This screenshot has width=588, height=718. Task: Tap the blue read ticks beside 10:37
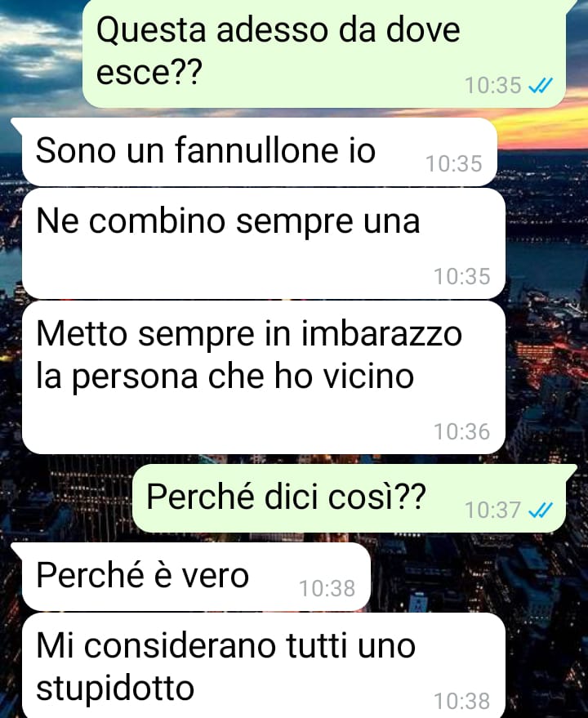pos(541,510)
